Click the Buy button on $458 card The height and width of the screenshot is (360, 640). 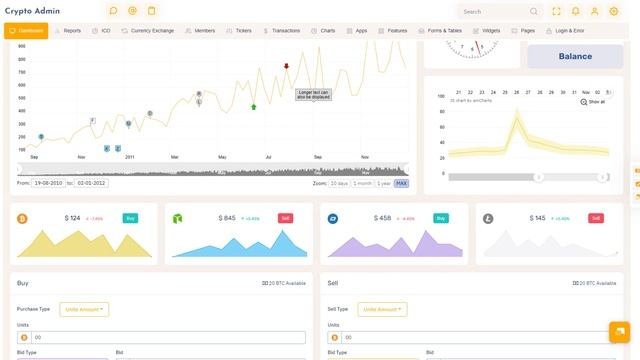pyautogui.click(x=441, y=218)
